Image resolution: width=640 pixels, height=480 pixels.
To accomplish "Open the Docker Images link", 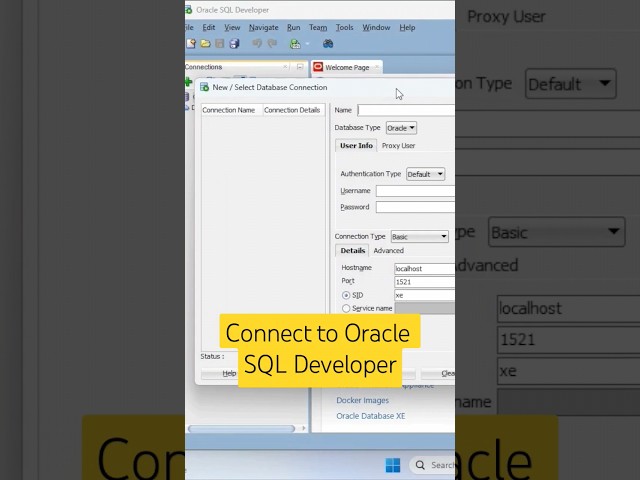I will tap(362, 400).
